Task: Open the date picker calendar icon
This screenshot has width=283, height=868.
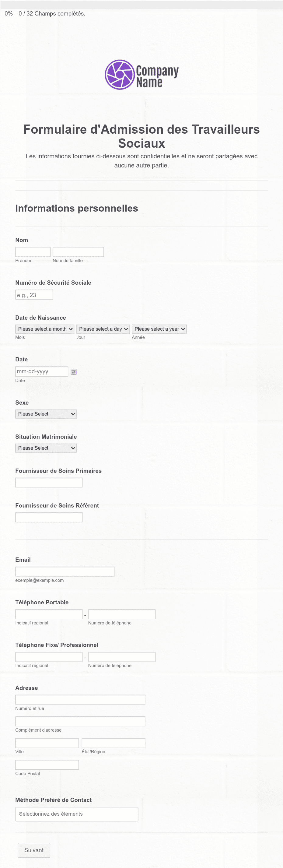Action: 73,372
